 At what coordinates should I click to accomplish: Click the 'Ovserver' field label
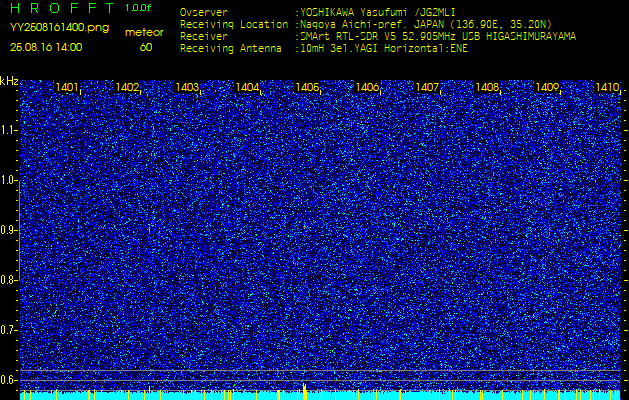click(204, 13)
